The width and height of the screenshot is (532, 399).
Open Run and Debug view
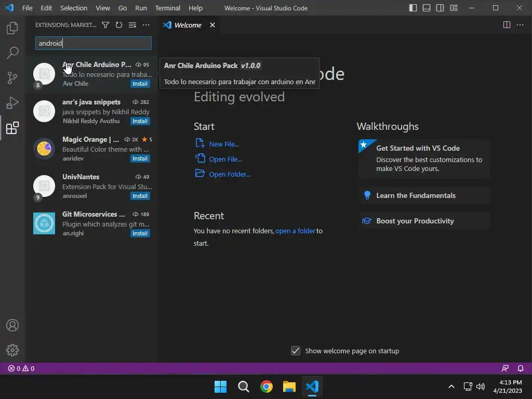(x=12, y=103)
